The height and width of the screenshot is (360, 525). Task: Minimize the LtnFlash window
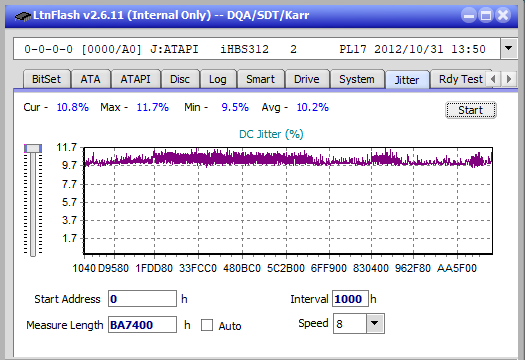[469, 15]
